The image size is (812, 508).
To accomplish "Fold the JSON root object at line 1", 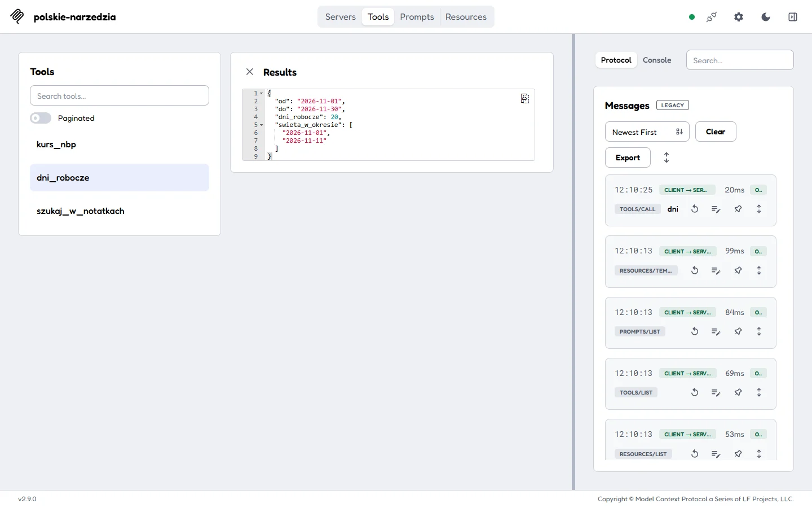I will click(x=262, y=93).
